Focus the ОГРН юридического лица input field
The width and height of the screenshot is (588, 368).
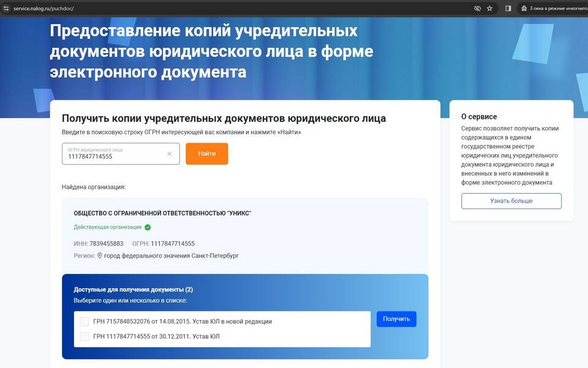[113, 156]
